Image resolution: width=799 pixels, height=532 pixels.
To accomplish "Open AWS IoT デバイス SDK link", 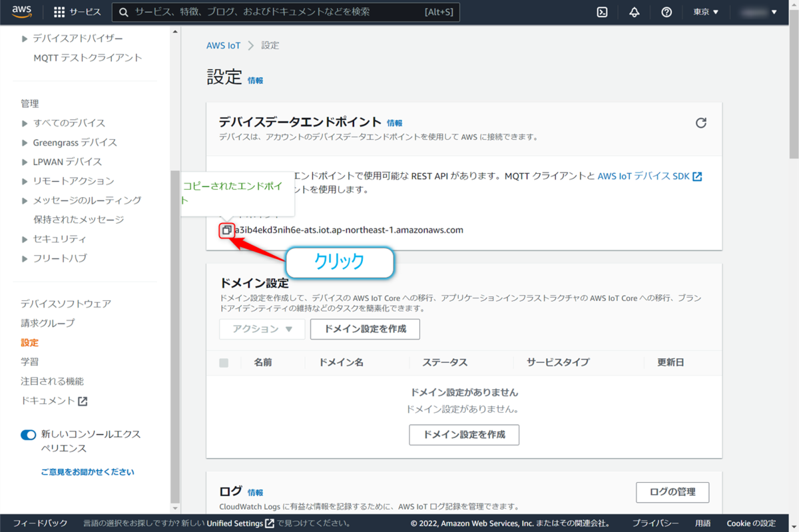I will point(649,176).
